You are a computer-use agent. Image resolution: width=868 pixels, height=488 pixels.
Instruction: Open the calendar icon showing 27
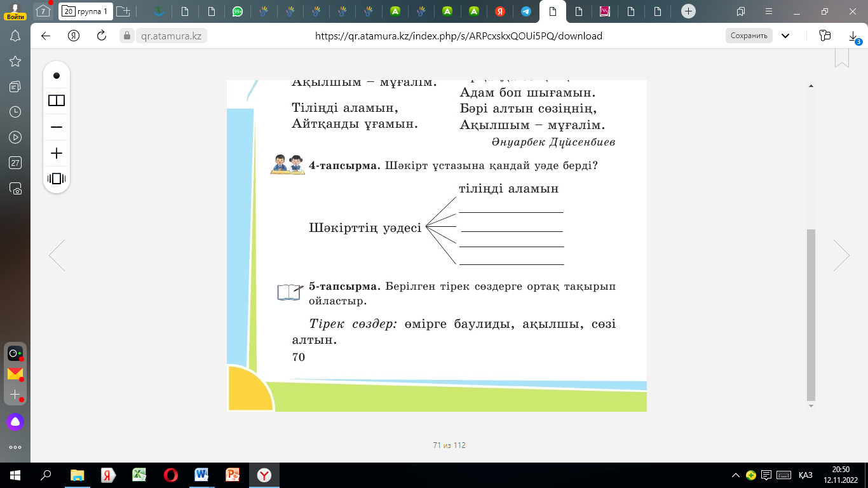(x=15, y=163)
